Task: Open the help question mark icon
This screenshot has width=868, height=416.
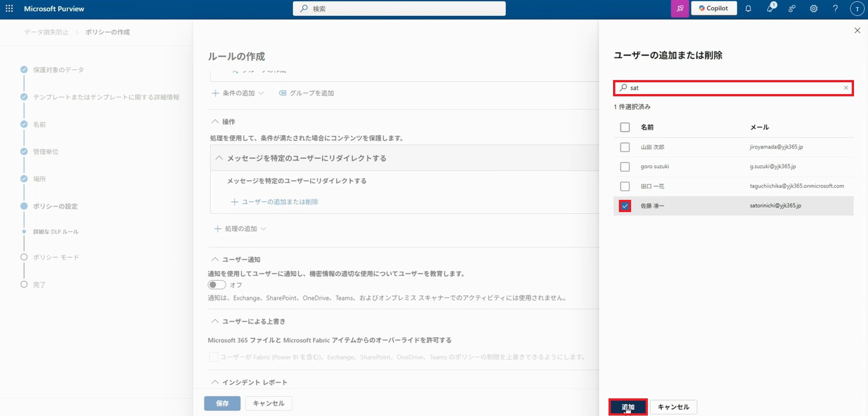Action: tap(835, 9)
